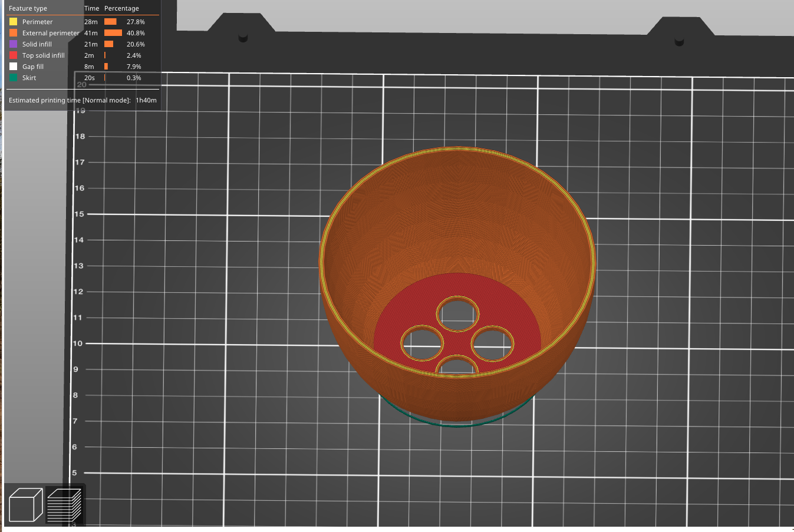Click the orange External perimeter color swatch
The width and height of the screenshot is (794, 532).
pyautogui.click(x=13, y=33)
